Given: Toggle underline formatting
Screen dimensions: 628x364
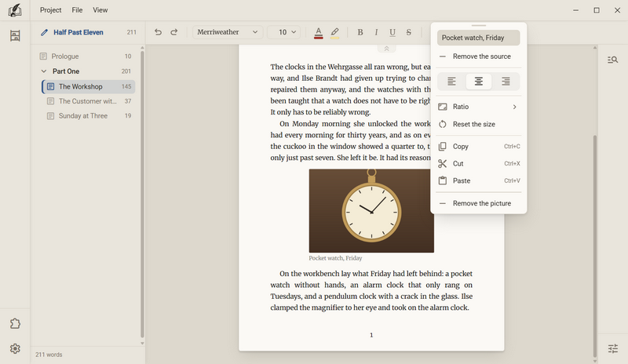Looking at the screenshot, I should point(392,32).
